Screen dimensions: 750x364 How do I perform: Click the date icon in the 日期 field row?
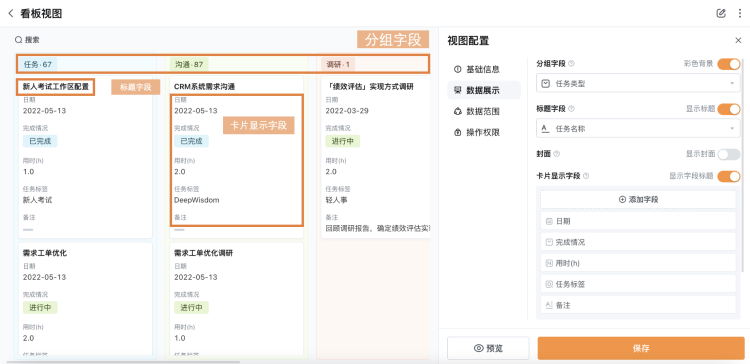pos(549,221)
